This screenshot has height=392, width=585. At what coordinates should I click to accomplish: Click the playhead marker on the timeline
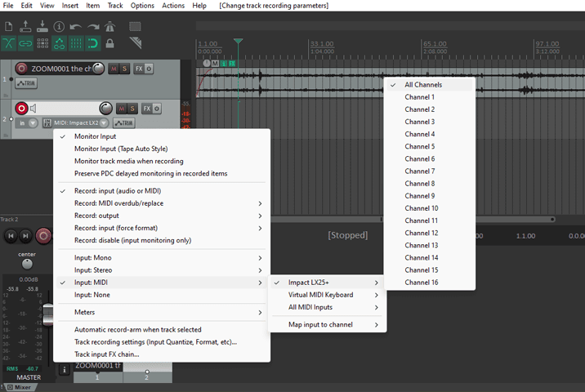238,41
